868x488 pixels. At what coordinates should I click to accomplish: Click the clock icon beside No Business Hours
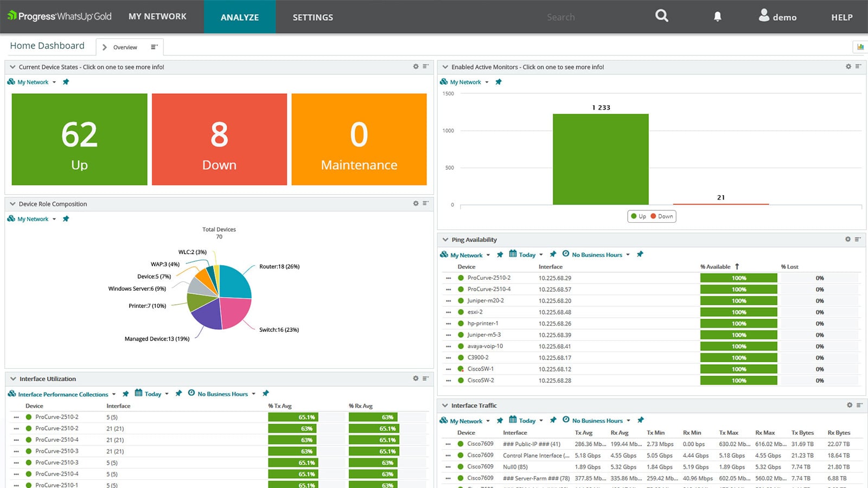[x=191, y=394]
